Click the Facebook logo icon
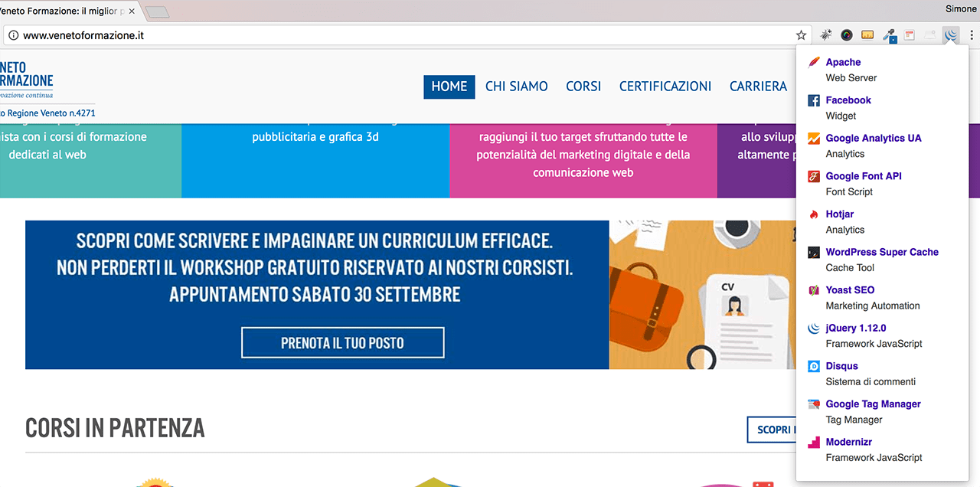The width and height of the screenshot is (980, 487). [x=814, y=100]
